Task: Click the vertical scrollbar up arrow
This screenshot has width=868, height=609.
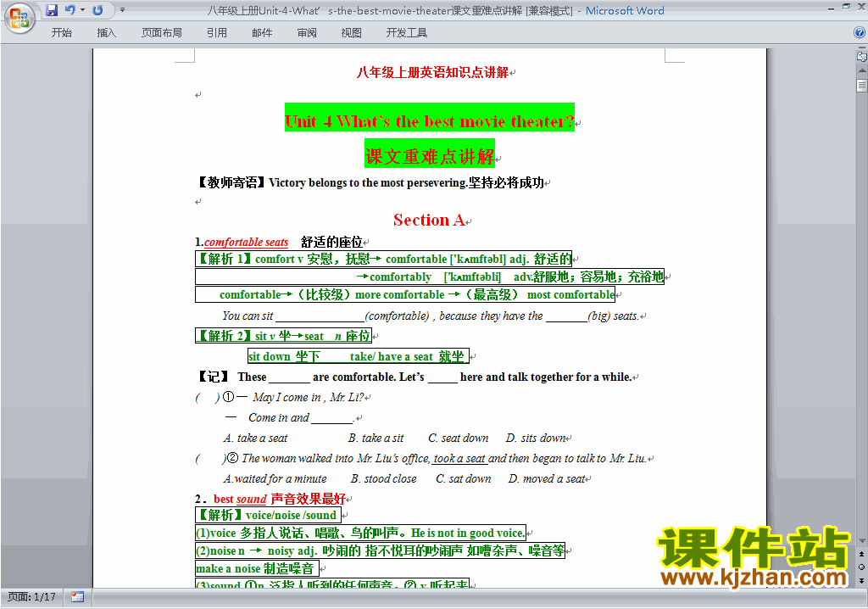Action: click(861, 71)
